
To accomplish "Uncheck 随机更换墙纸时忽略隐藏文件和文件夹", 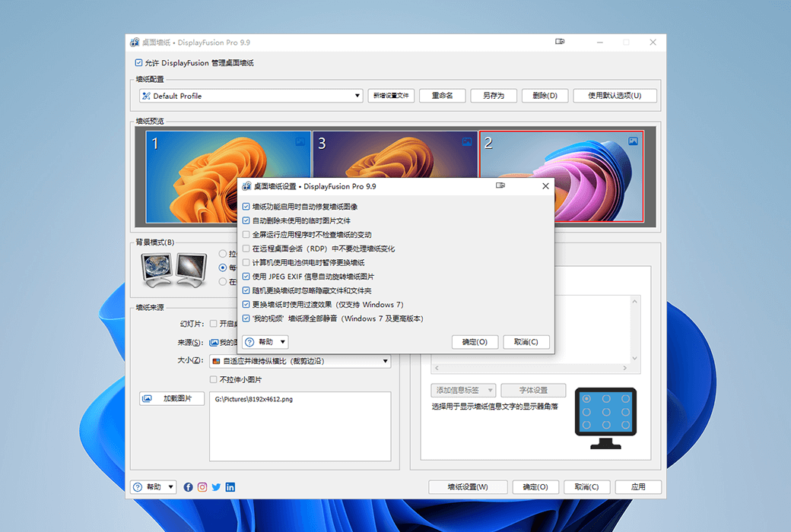I will (x=246, y=290).
